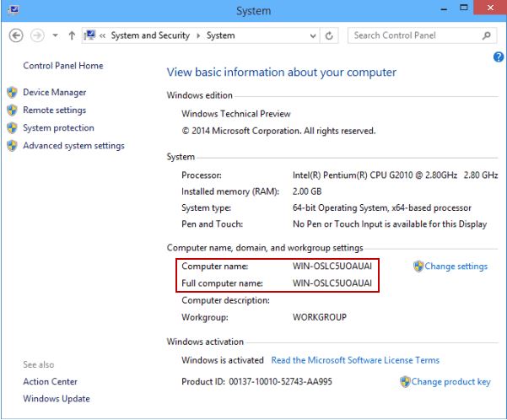The image size is (507, 420).
Task: Minimize the System window
Action: 444,8
